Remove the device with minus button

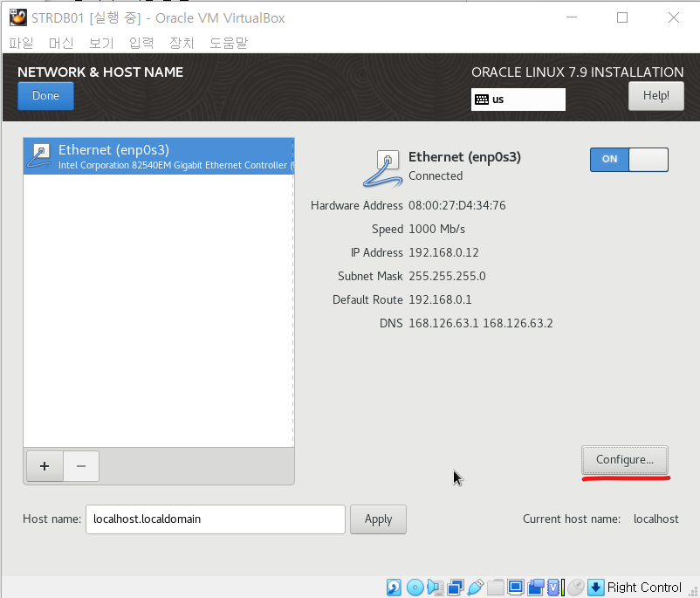click(81, 466)
